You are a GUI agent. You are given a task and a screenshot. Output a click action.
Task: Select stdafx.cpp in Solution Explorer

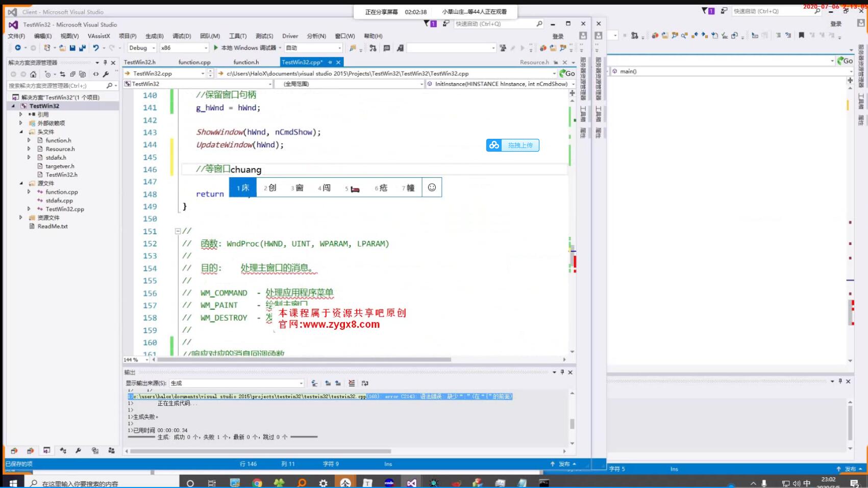pos(59,201)
